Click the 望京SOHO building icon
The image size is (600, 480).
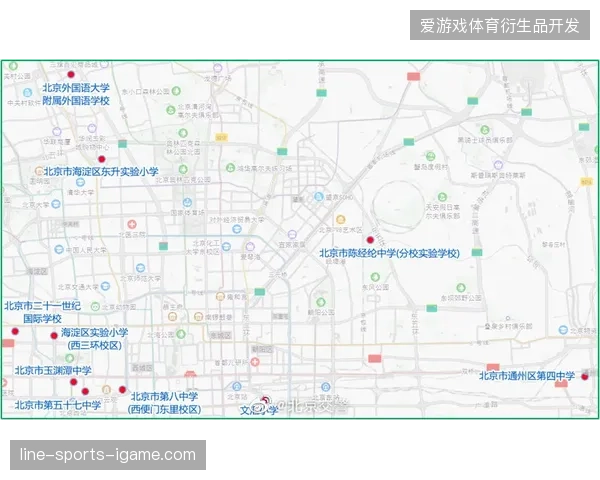318,197
